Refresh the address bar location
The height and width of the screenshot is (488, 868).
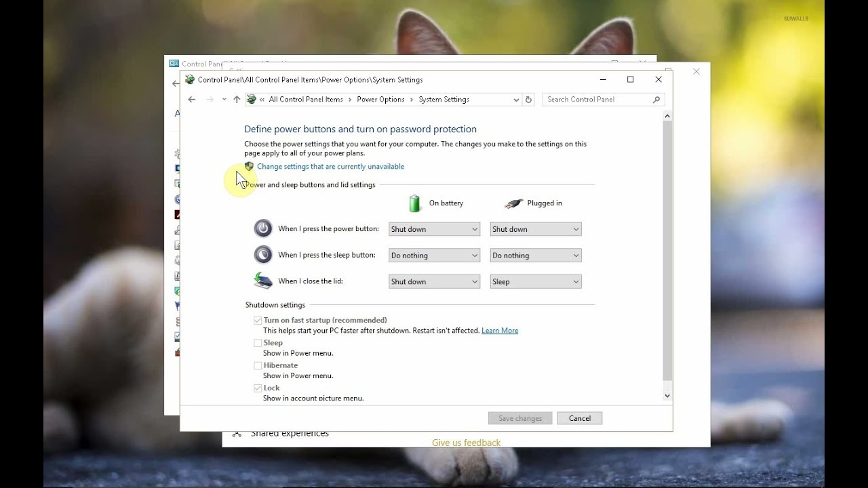(x=529, y=100)
